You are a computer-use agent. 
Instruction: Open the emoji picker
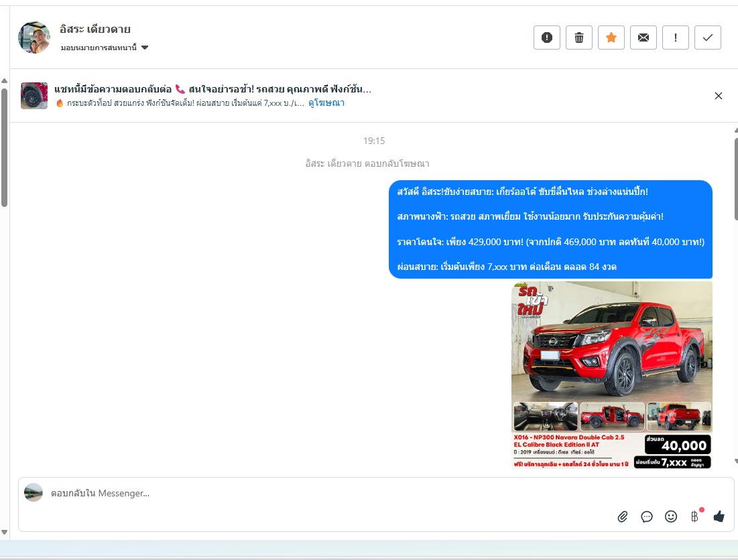(x=671, y=516)
